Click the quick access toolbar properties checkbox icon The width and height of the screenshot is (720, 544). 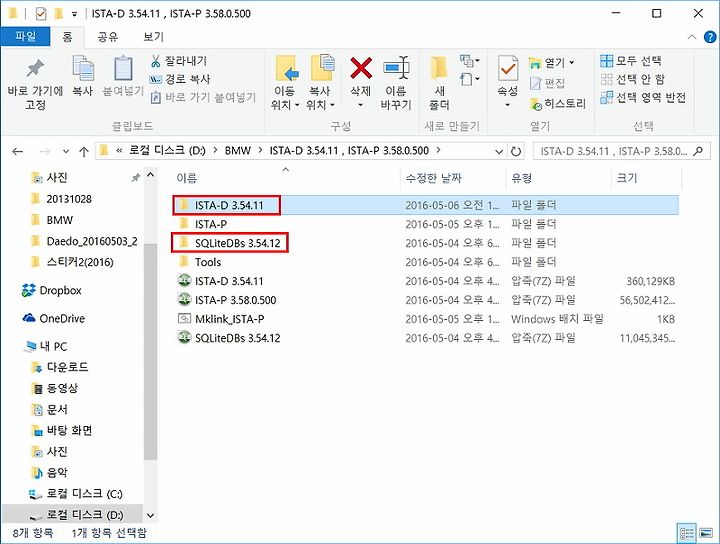pyautogui.click(x=41, y=14)
